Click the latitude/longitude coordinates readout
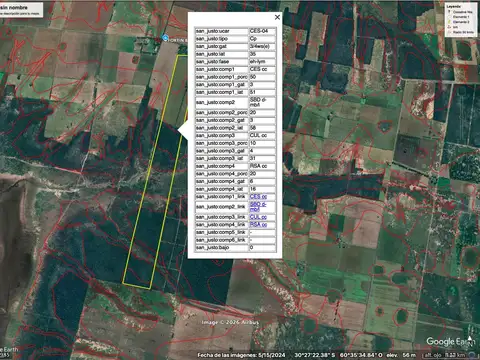The width and height of the screenshot is (480, 360). coord(338,355)
